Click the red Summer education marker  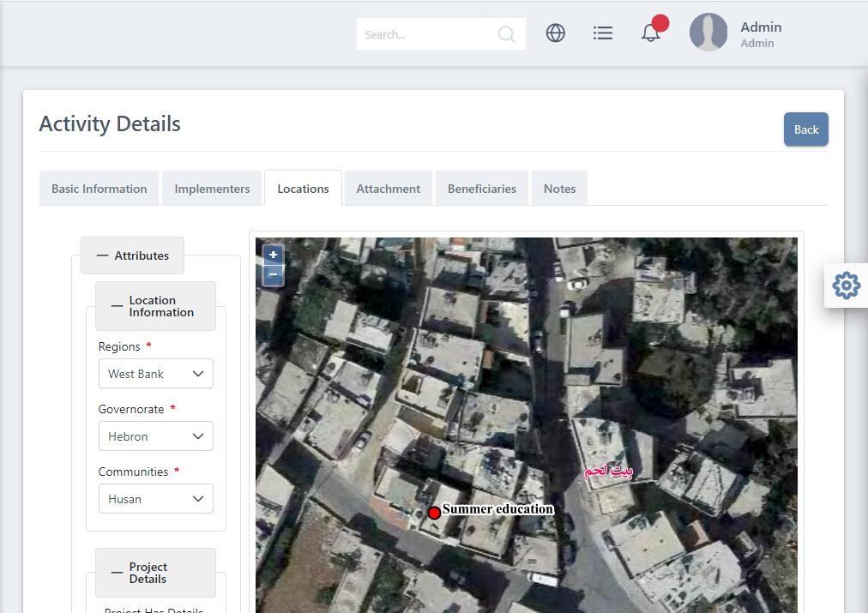point(434,513)
